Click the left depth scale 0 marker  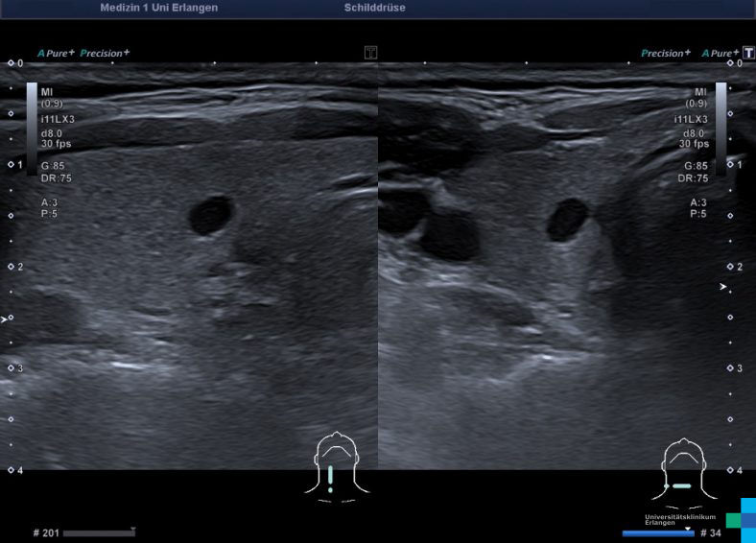(15, 63)
